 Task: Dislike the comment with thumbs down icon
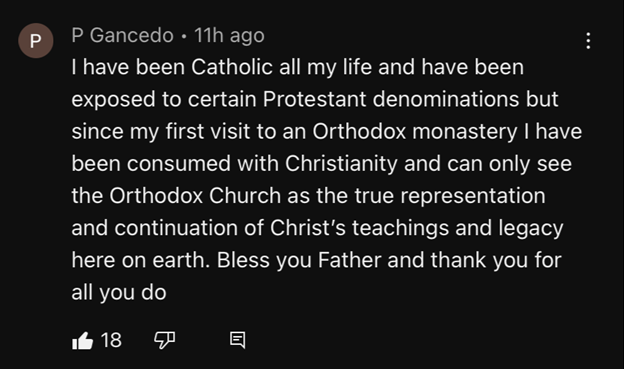pyautogui.click(x=164, y=340)
